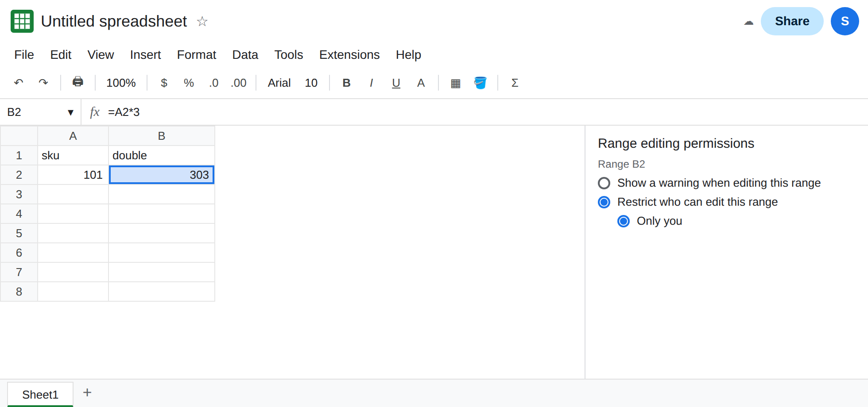Toggle bold formatting

pyautogui.click(x=346, y=83)
